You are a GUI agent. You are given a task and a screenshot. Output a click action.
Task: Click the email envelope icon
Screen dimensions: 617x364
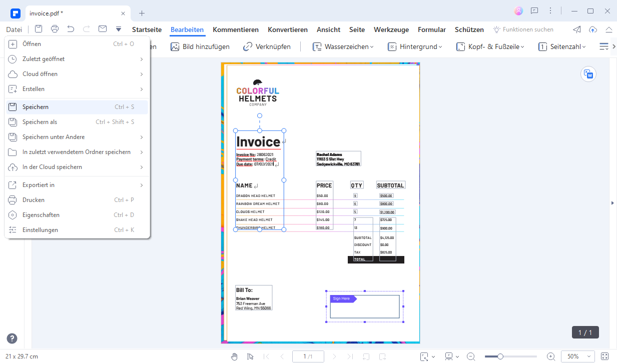coord(103,29)
